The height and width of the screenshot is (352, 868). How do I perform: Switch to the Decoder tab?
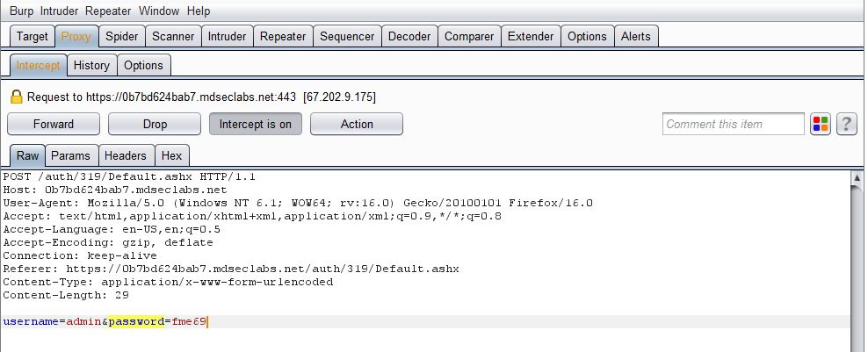pos(409,37)
